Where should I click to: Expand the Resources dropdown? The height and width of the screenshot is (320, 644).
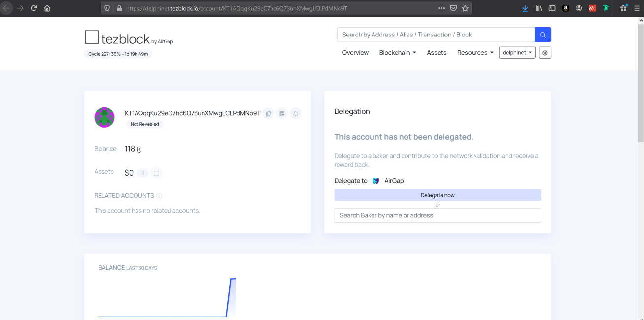(475, 53)
